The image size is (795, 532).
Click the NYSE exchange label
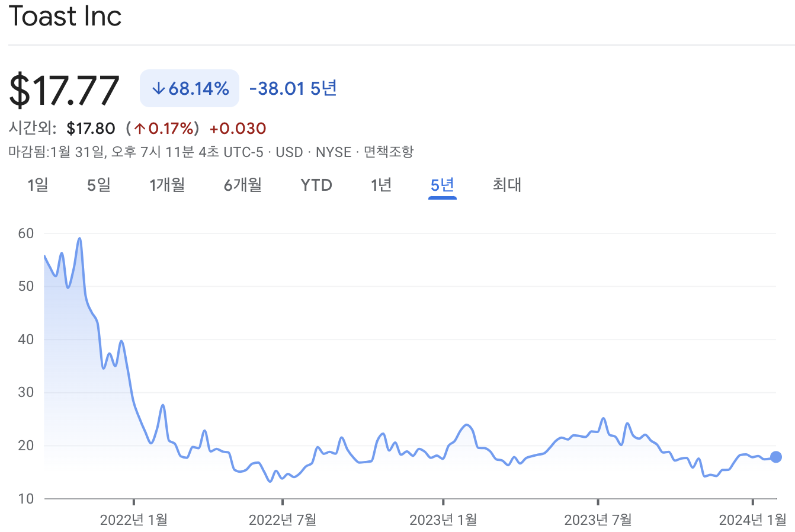click(333, 152)
